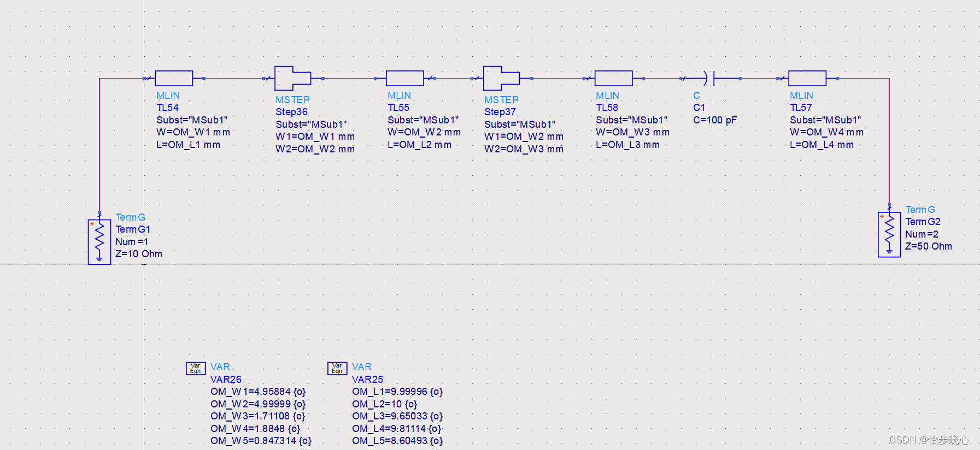Click the VAR25 block name label
The image size is (980, 450).
[x=367, y=380]
